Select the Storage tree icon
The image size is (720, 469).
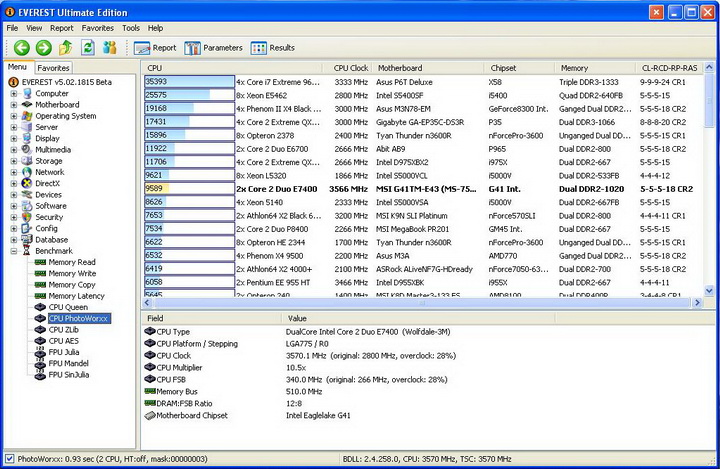pos(27,161)
